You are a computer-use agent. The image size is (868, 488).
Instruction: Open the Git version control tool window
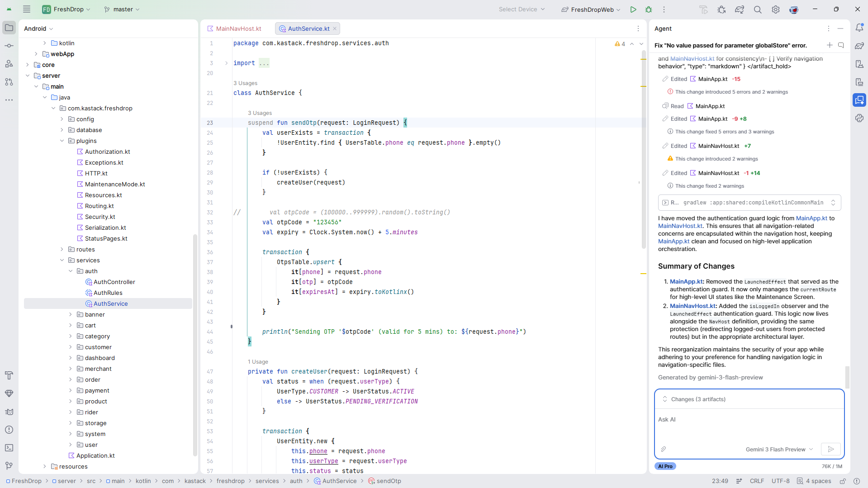[x=9, y=465]
